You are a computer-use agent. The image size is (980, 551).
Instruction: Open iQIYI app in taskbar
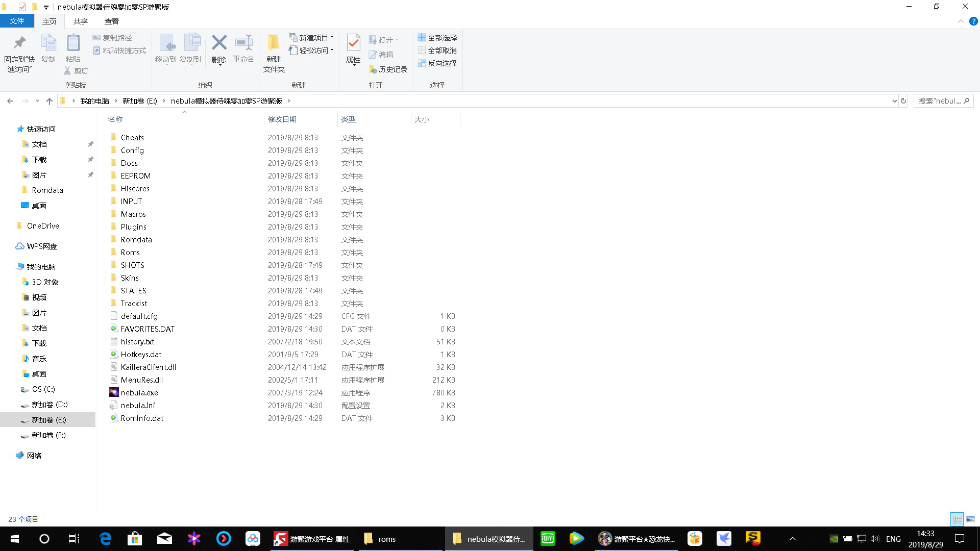pos(547,539)
